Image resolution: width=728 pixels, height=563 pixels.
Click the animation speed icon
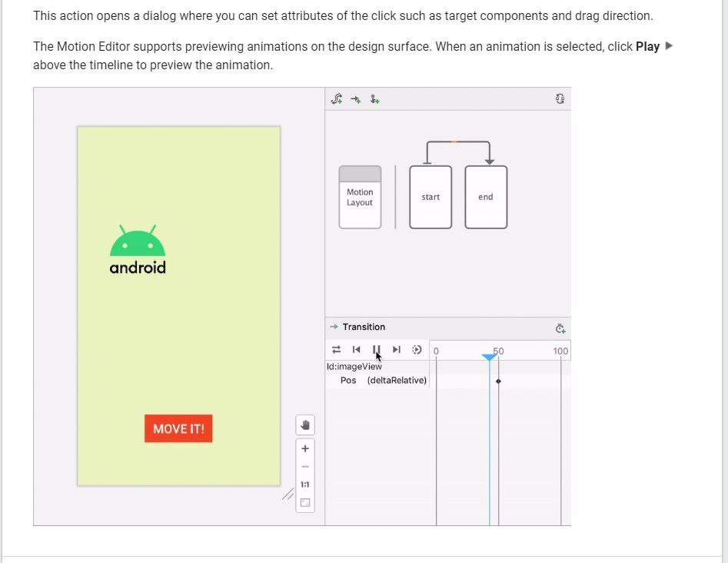pos(417,349)
